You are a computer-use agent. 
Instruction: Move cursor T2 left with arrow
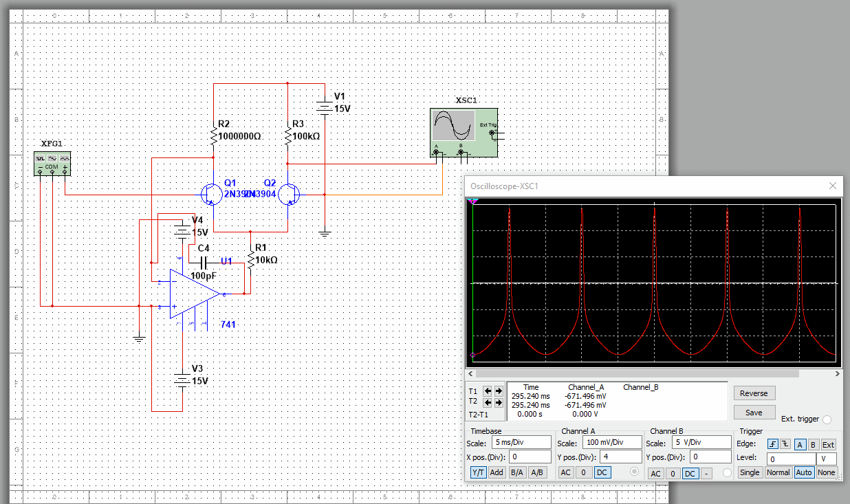(487, 402)
